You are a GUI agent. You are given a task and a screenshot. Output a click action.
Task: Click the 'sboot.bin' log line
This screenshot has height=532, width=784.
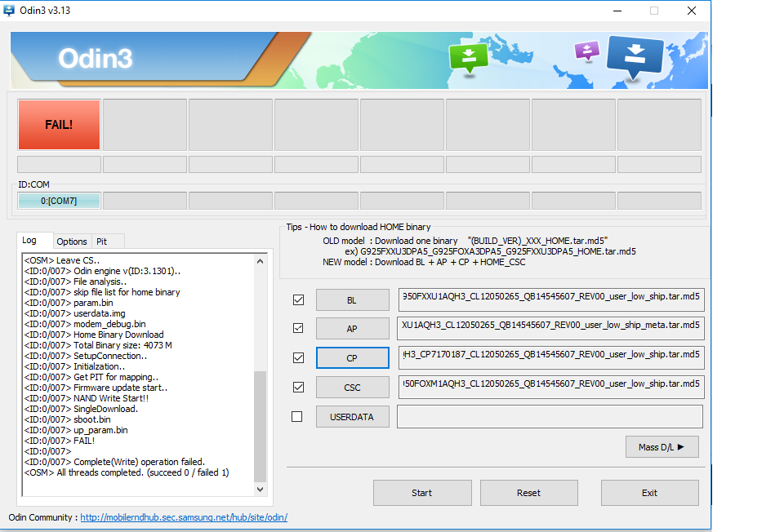[68, 419]
